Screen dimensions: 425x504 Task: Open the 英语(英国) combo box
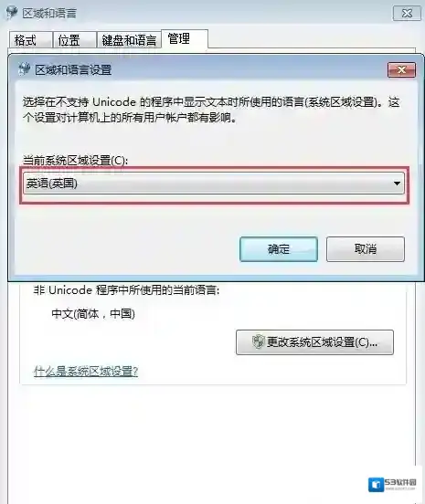(x=214, y=184)
